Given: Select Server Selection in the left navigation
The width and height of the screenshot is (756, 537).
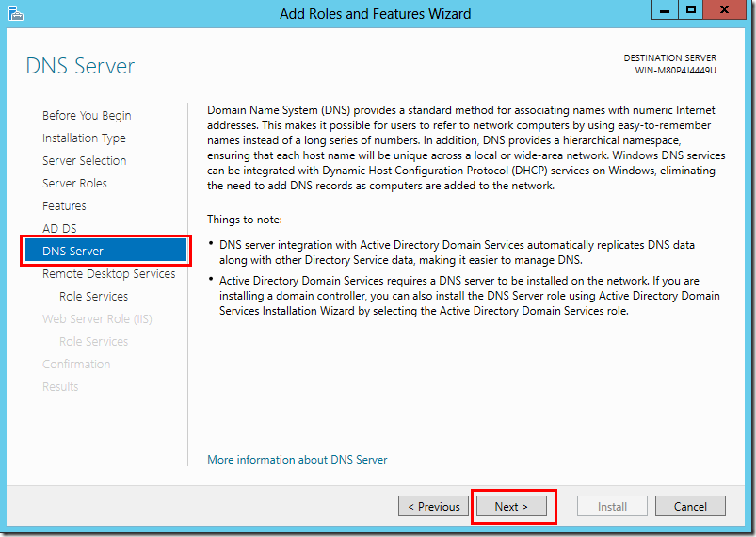Looking at the screenshot, I should pyautogui.click(x=84, y=161).
